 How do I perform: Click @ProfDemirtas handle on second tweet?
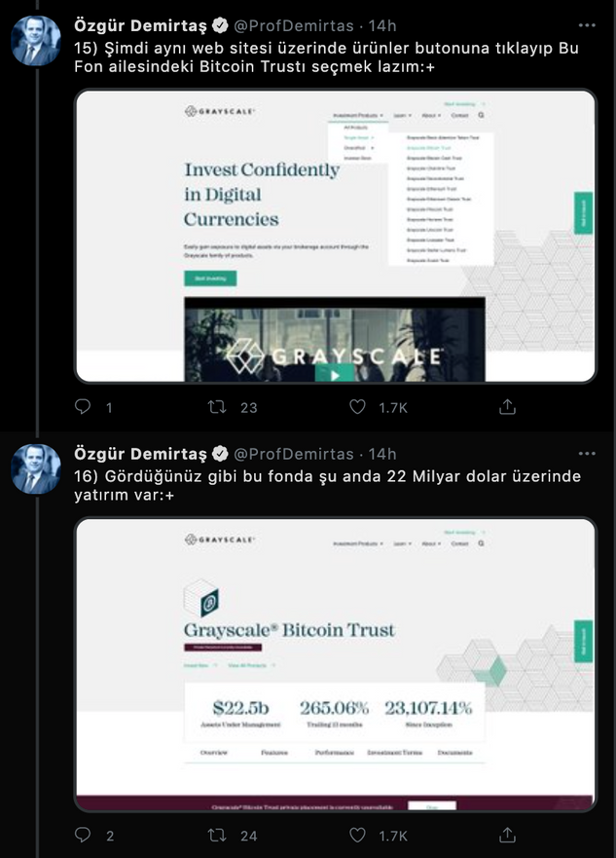[x=294, y=454]
